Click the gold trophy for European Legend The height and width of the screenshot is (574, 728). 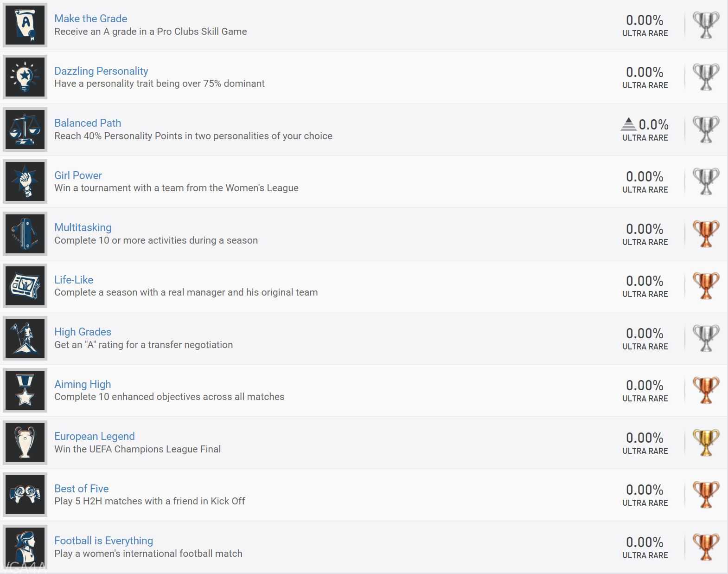(705, 443)
